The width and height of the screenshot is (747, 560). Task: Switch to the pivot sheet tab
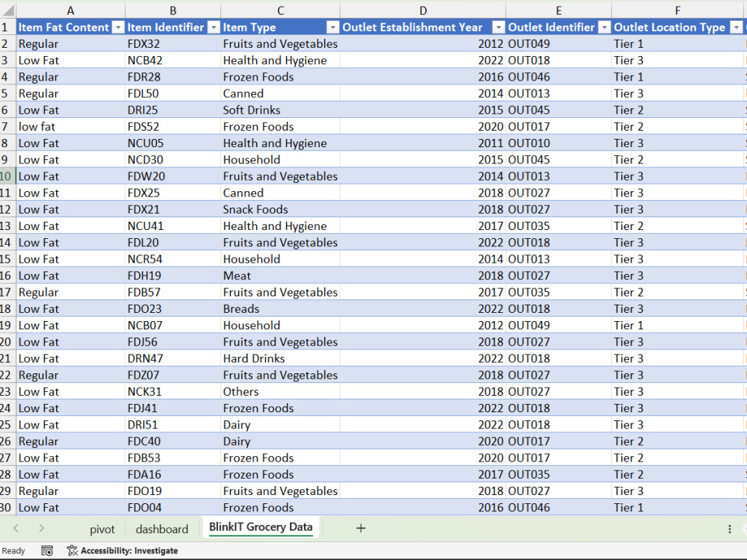coord(102,529)
